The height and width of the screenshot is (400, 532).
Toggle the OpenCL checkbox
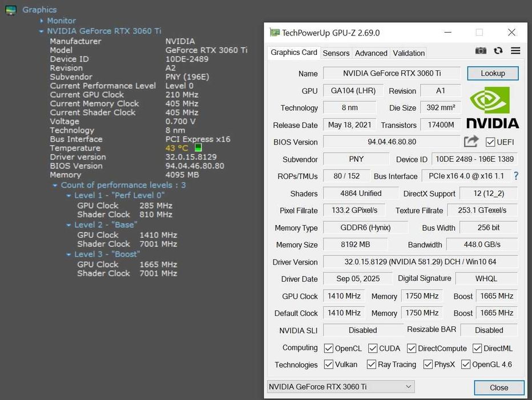pos(328,349)
